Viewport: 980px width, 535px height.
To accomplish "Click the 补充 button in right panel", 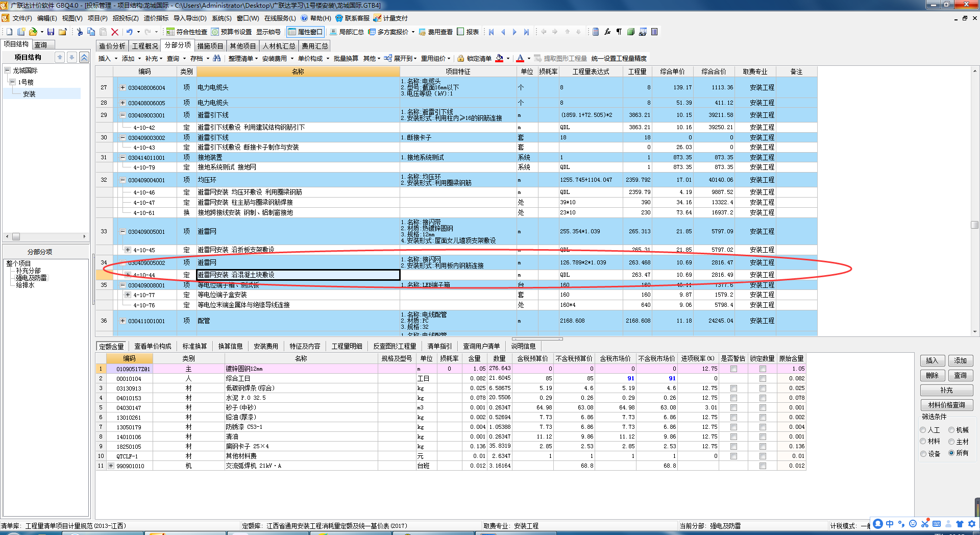I will pyautogui.click(x=947, y=390).
